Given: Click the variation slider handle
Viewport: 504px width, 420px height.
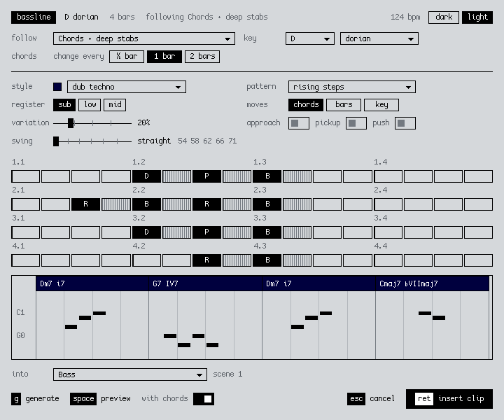Looking at the screenshot, I should (71, 123).
